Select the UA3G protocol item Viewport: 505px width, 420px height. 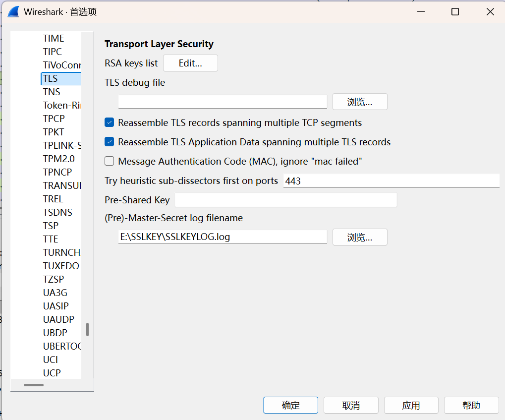coord(55,293)
